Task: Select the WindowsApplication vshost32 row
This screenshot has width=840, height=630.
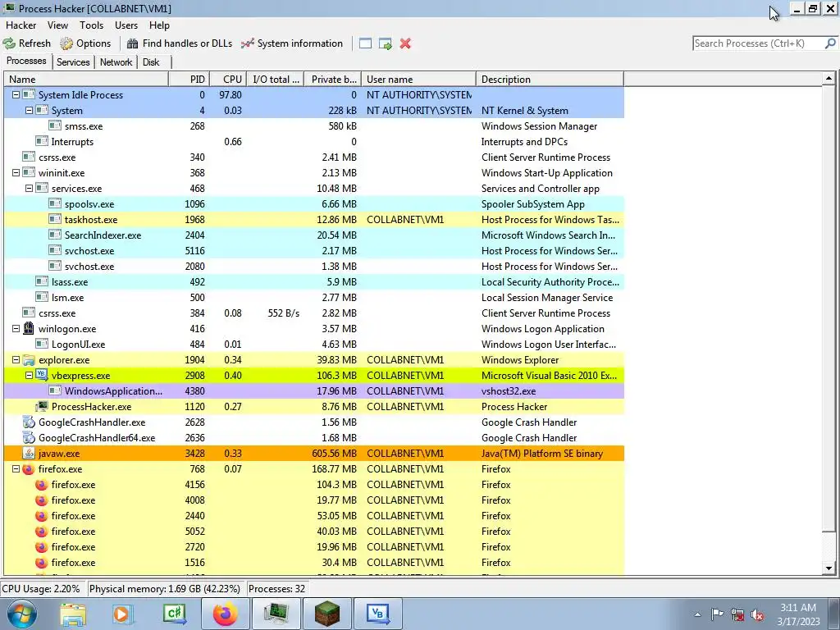Action: (x=314, y=391)
